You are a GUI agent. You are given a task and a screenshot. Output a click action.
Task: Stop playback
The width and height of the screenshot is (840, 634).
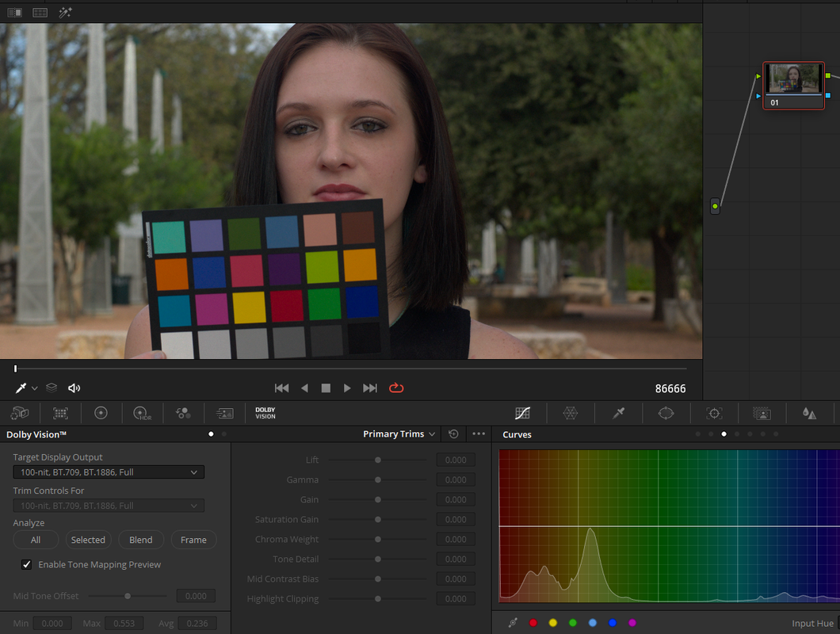326,388
